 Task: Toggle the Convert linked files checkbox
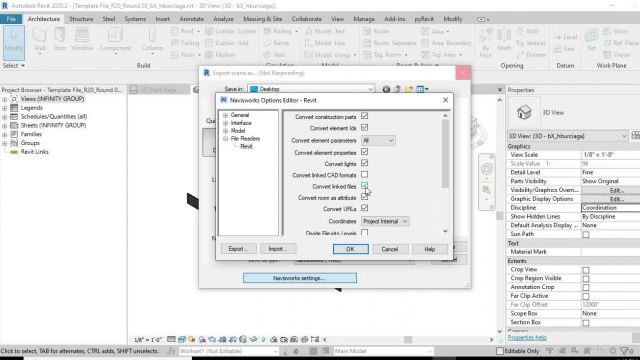pos(364,186)
